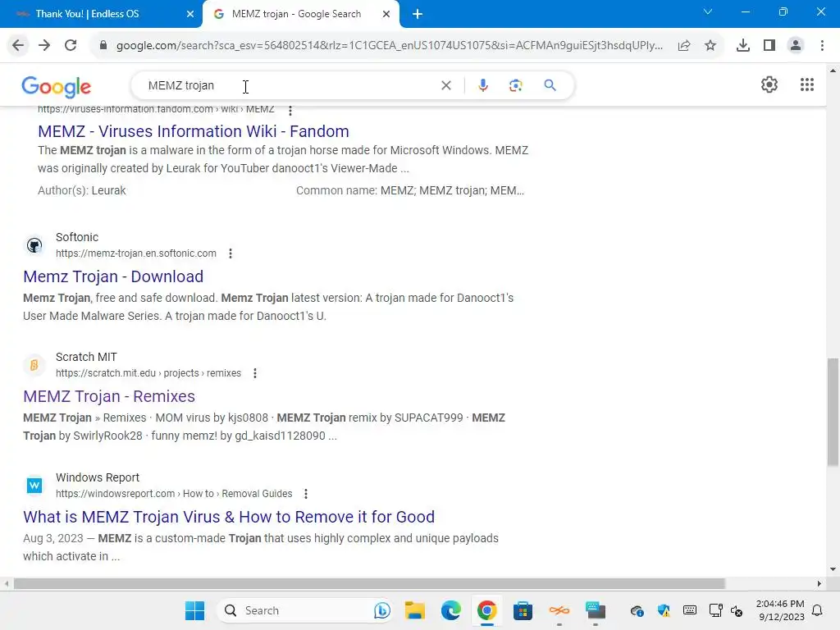
Task: Open Google quick settings gear
Action: coord(769,84)
